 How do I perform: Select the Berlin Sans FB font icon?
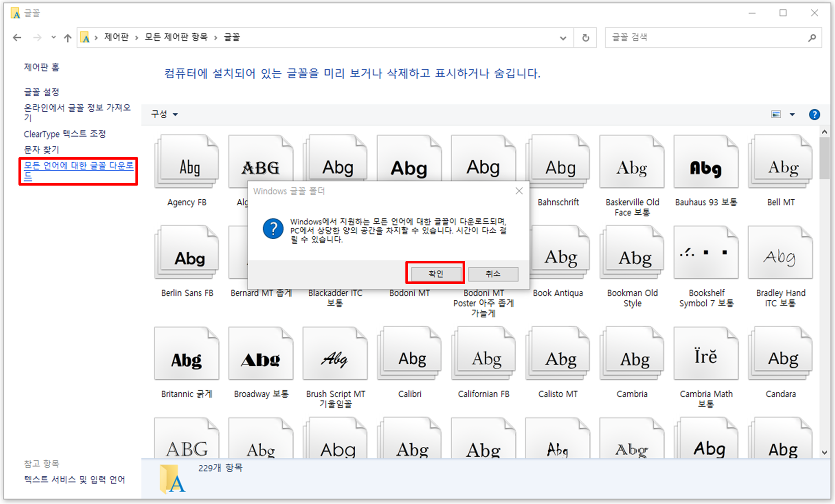point(186,252)
